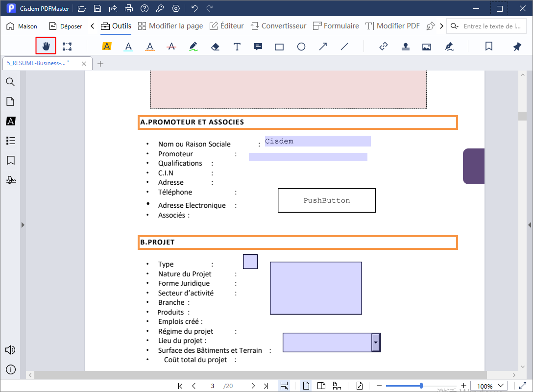Pin the annotation toolbar
This screenshot has width=533, height=392.
click(517, 47)
